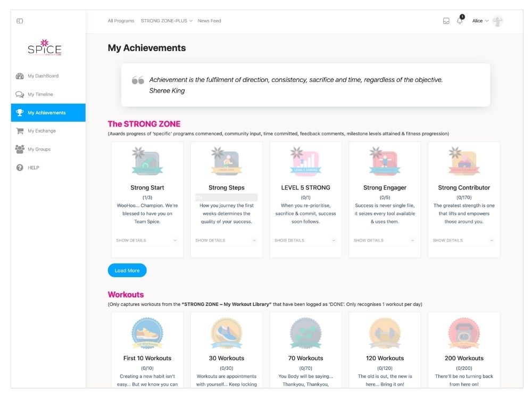This screenshot has height=399, width=532.
Task: Open the All Programs menu item
Action: tap(121, 21)
